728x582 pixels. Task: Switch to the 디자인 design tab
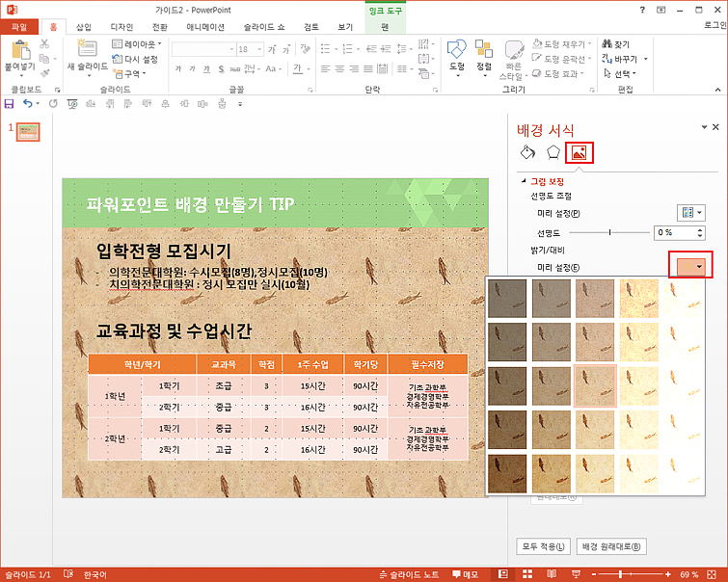click(x=121, y=27)
